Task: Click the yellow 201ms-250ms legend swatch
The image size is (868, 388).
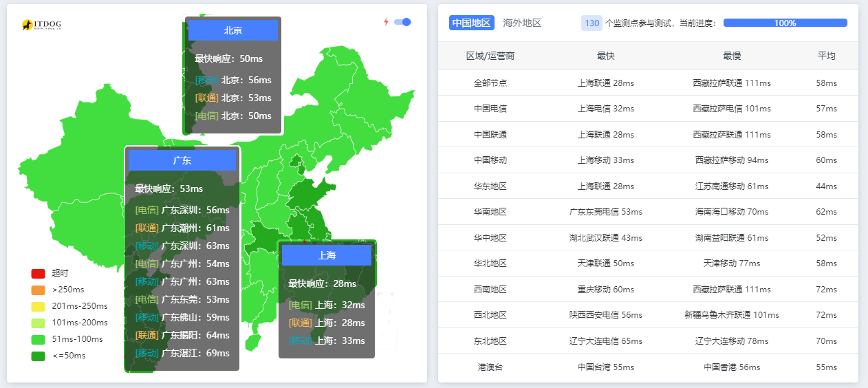Action: coord(39,306)
